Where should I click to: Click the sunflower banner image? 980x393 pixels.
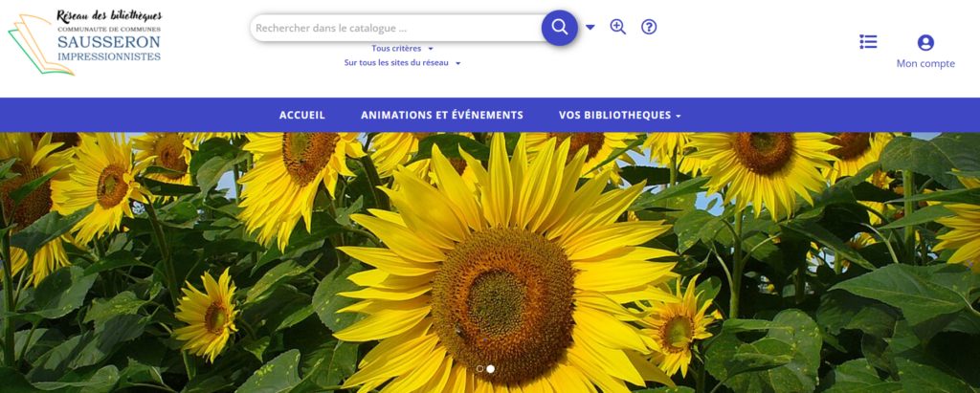click(x=490, y=262)
